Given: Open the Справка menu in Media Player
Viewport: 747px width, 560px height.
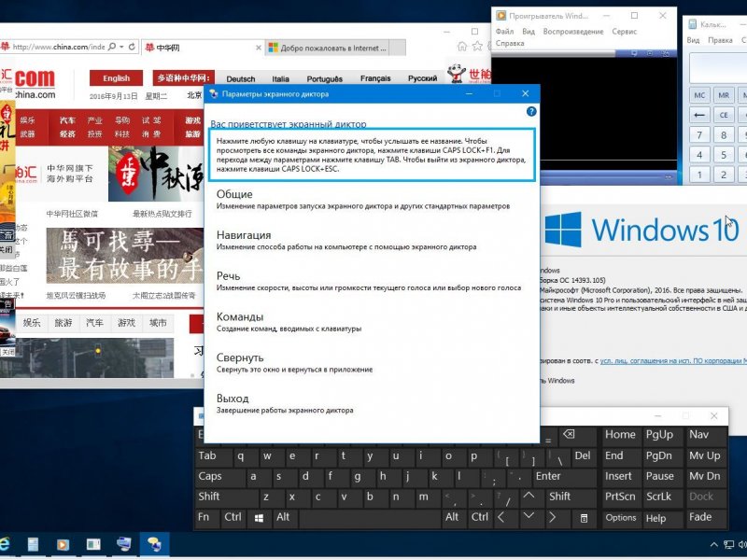Looking at the screenshot, I should click(510, 43).
